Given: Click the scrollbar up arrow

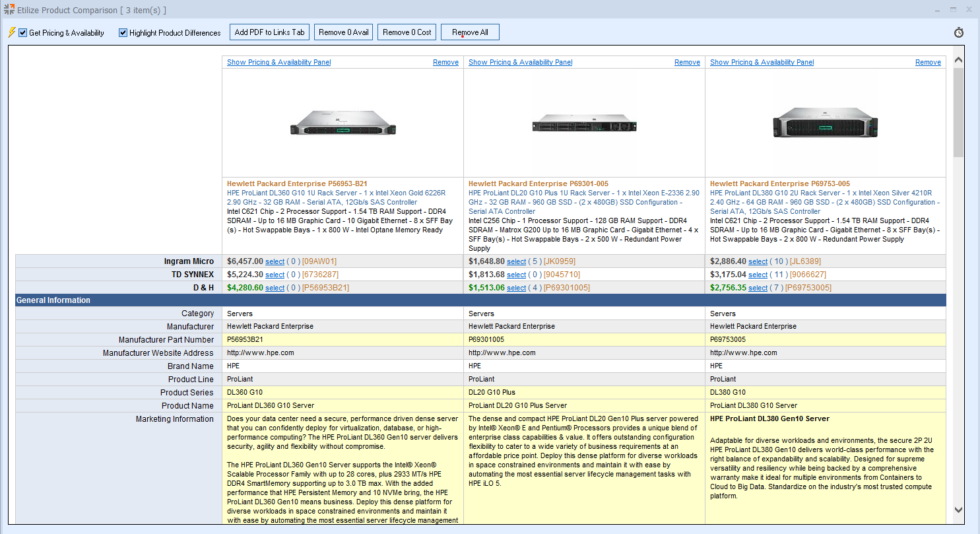Looking at the screenshot, I should [958, 60].
